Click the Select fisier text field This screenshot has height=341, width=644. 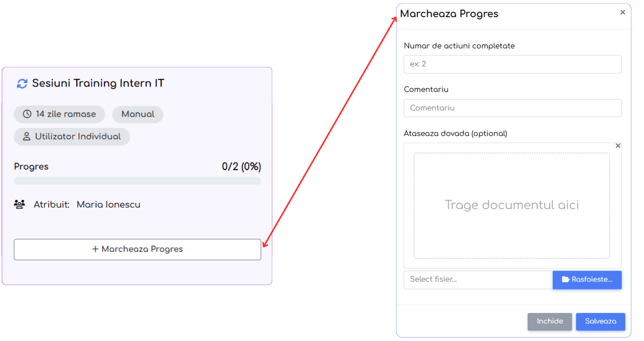tap(478, 280)
